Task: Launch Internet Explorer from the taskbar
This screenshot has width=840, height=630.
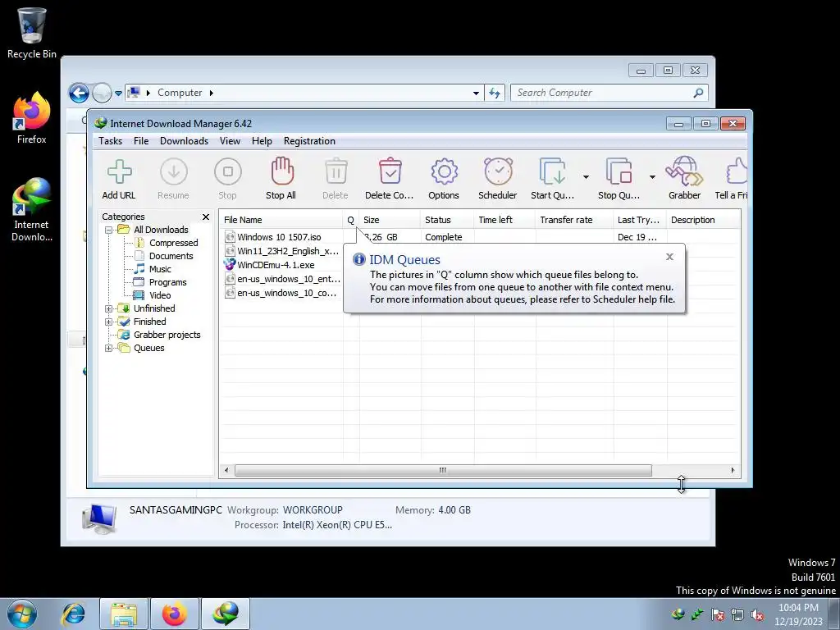Action: pos(73,614)
